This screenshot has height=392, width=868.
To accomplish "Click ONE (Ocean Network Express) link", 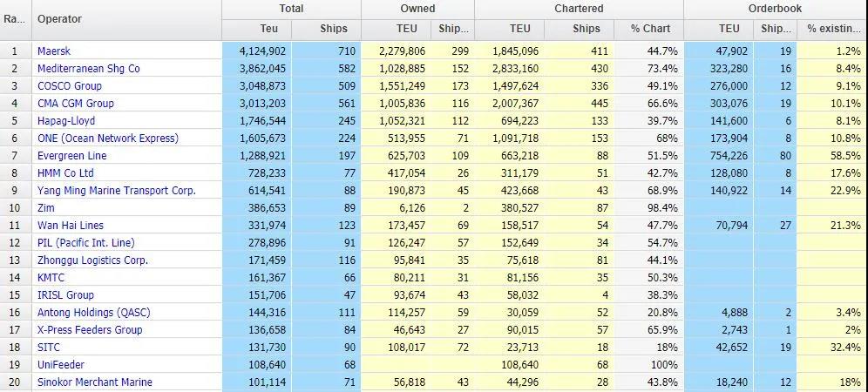I will 108,139.
